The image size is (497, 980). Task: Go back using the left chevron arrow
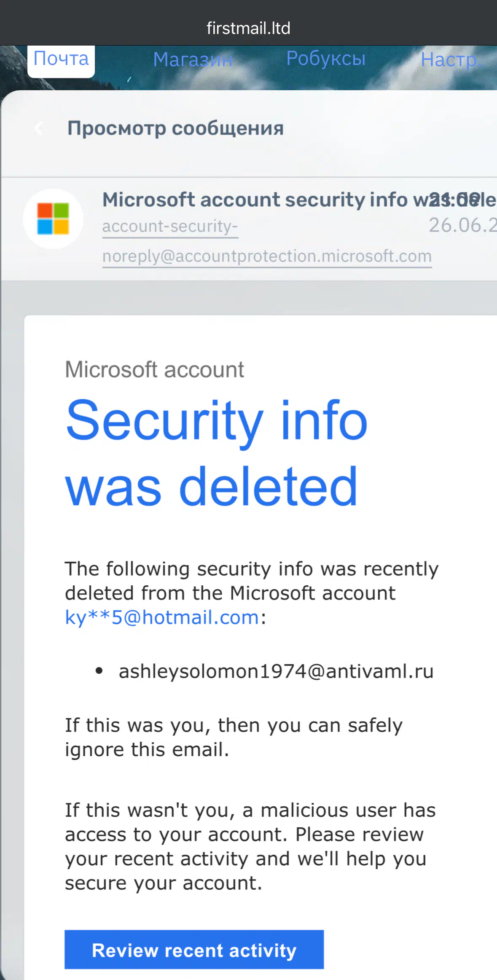point(39,128)
